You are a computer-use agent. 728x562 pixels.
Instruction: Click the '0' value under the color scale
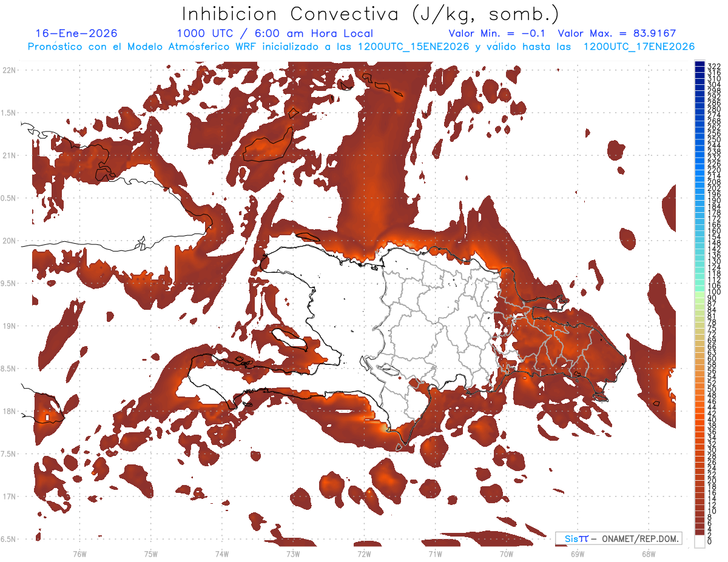click(710, 541)
